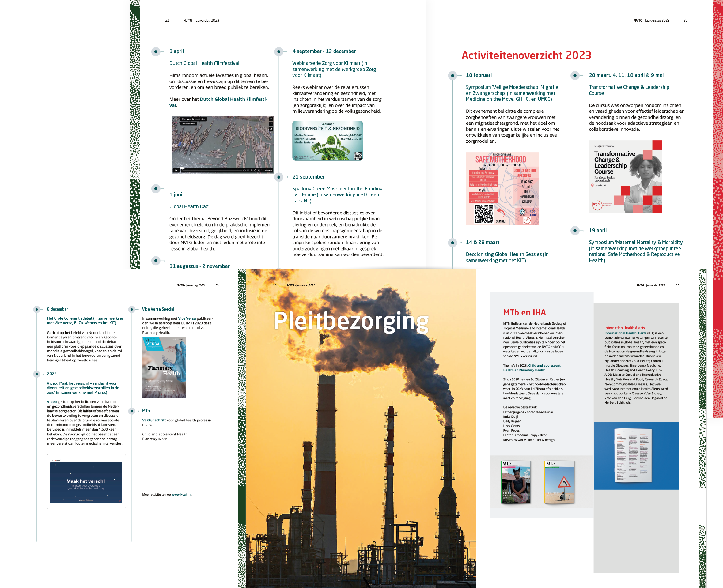The image size is (723, 588).
Task: Click the MTb Child and Adolescent Health cover
Action: tap(516, 482)
